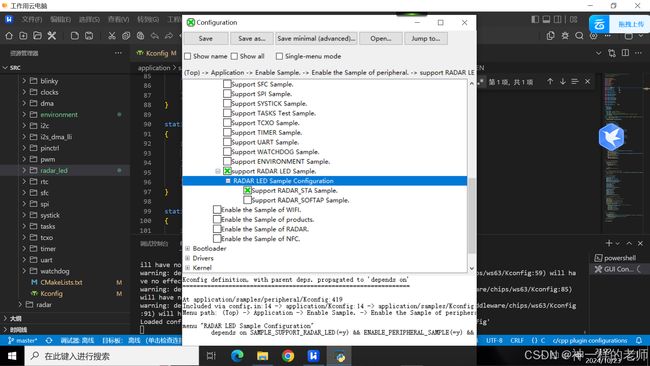Click the new terminal plus icon
Screen dimensions: 650x366
[609, 243]
